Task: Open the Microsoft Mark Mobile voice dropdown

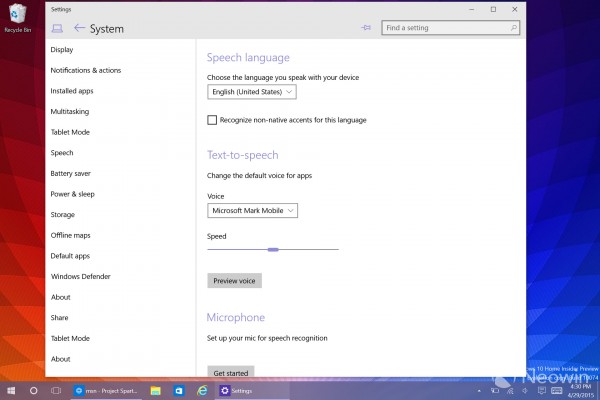Action: [254, 211]
